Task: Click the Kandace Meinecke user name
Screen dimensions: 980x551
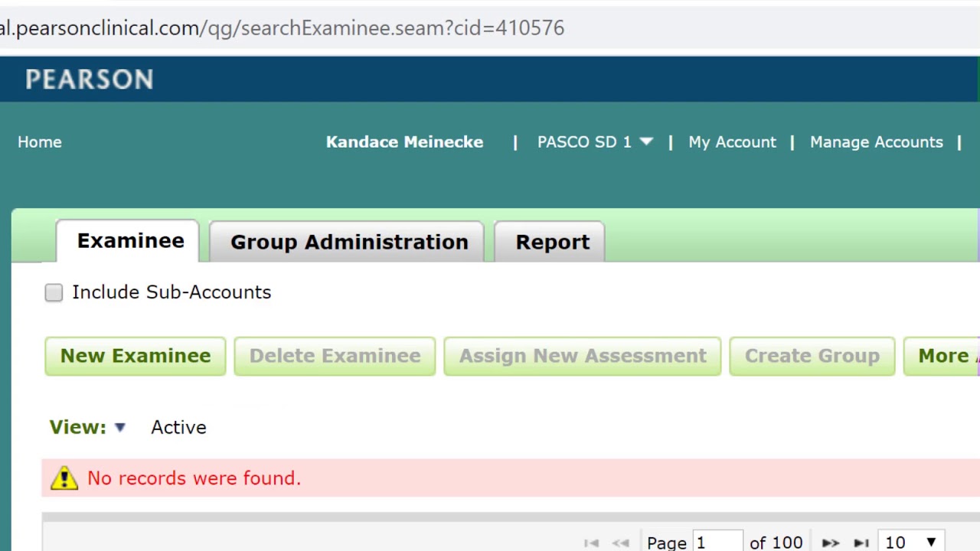Action: coord(404,142)
